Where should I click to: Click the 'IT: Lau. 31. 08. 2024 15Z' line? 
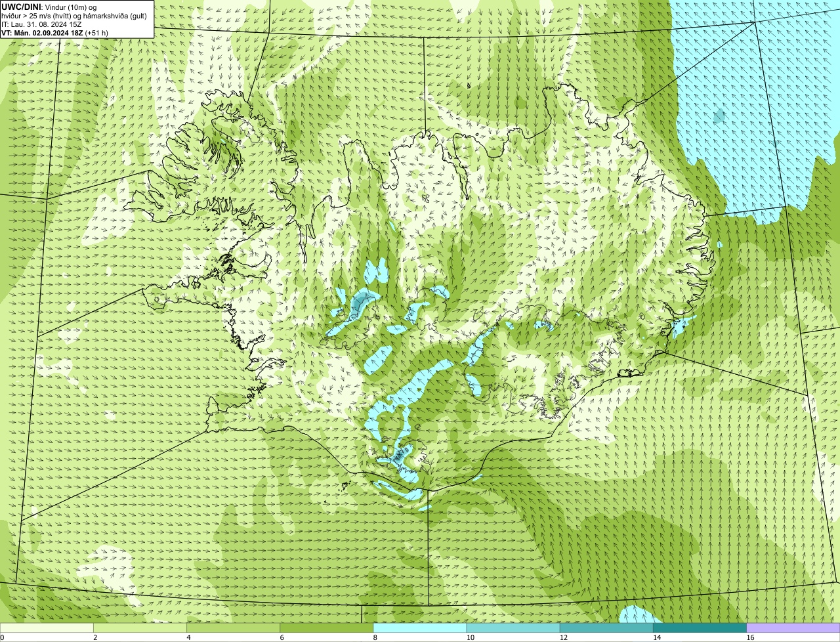click(41, 24)
